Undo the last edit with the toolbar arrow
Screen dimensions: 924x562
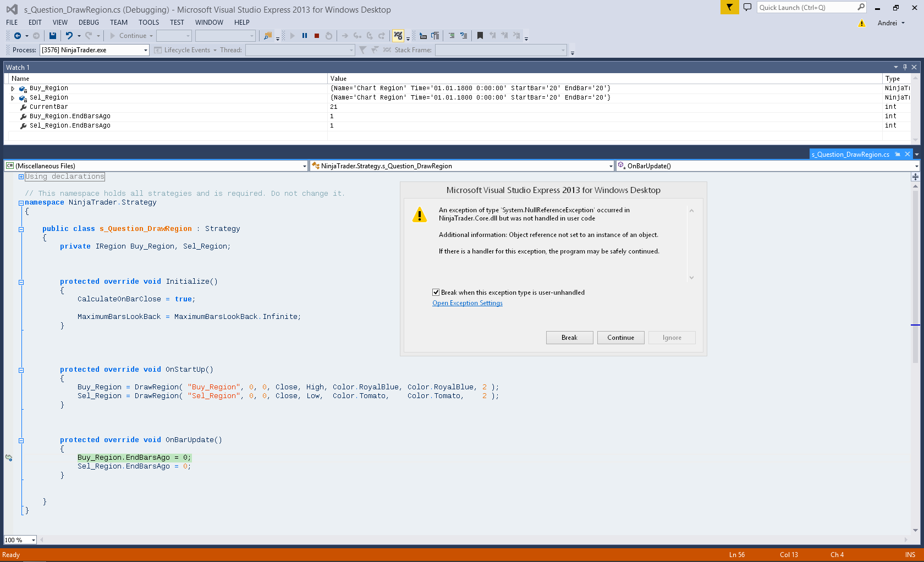click(69, 36)
